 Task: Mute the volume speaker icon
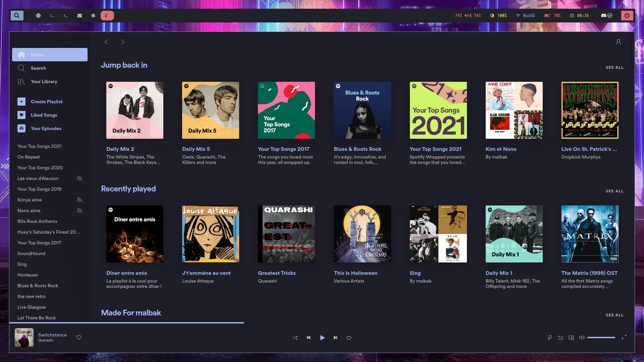pos(582,338)
